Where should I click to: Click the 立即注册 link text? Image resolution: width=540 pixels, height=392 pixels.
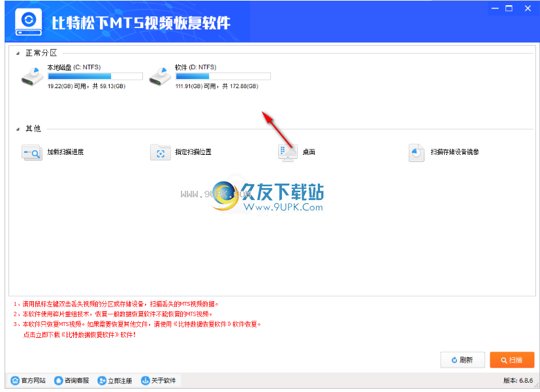[x=120, y=380]
